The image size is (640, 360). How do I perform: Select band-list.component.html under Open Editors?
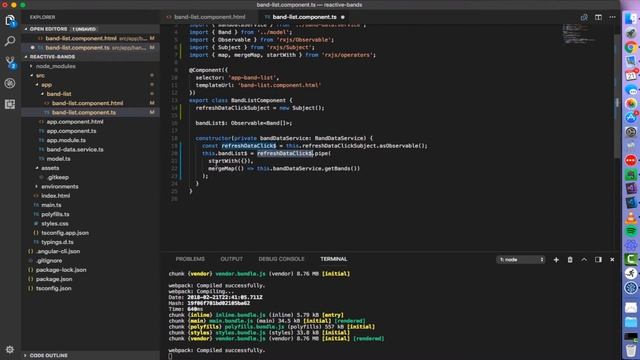pyautogui.click(x=90, y=38)
